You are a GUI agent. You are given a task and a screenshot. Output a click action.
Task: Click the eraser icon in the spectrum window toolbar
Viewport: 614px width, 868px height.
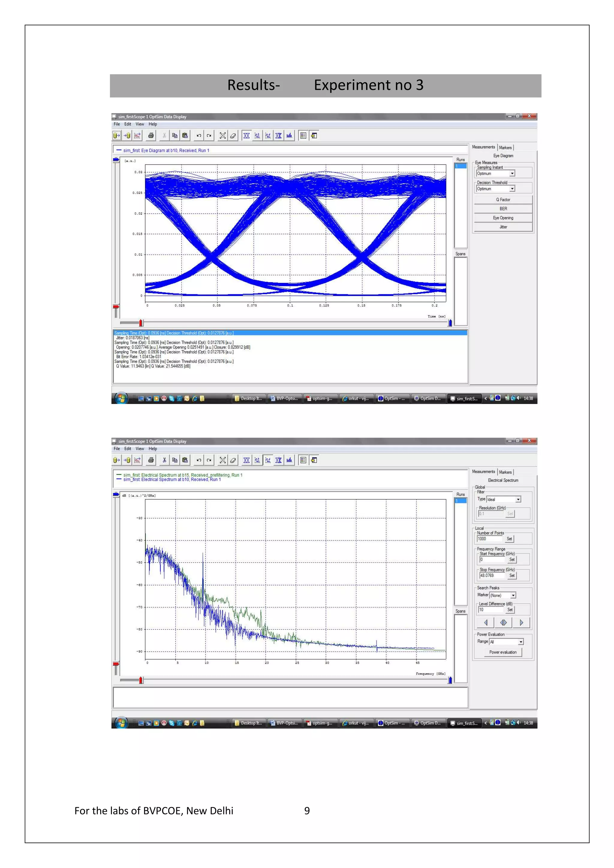coord(233,460)
